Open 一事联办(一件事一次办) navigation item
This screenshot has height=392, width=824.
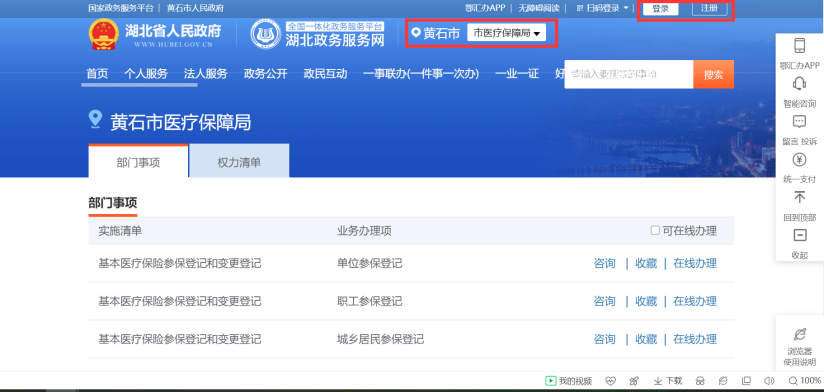[x=421, y=74]
